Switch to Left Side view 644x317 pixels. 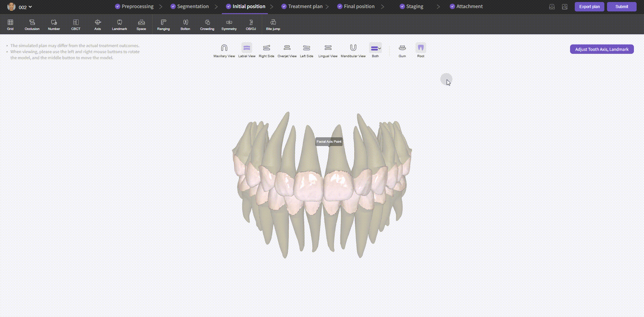tap(307, 51)
